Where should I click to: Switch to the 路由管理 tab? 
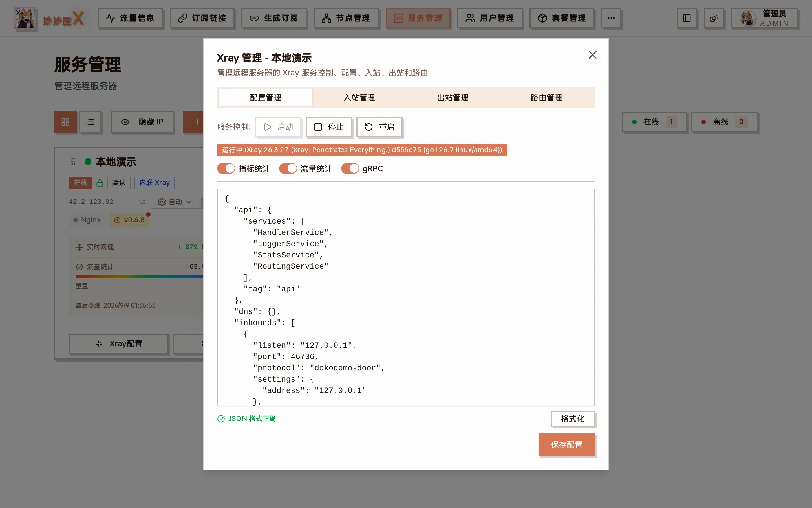[546, 98]
